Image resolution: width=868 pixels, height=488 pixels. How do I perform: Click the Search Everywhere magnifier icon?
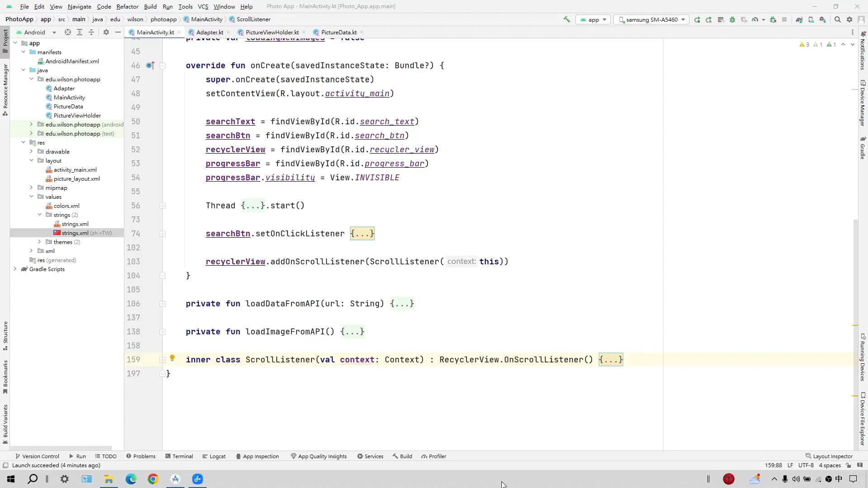pyautogui.click(x=837, y=19)
